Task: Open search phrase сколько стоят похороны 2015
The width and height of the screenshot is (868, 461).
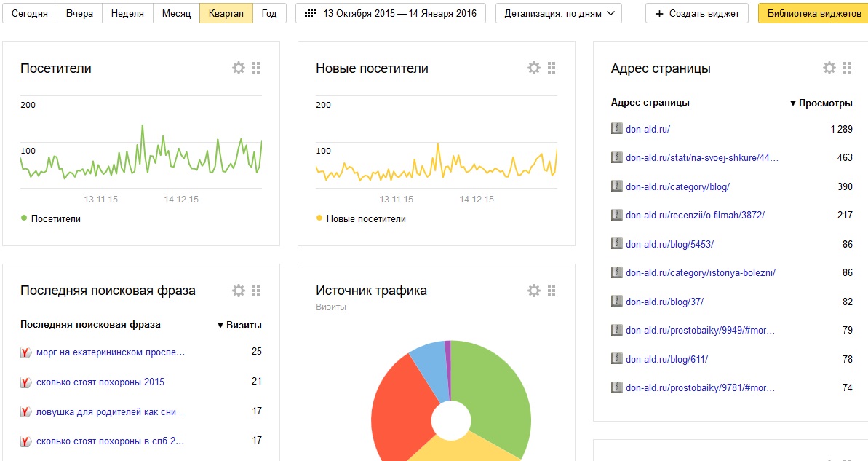Action: tap(100, 382)
